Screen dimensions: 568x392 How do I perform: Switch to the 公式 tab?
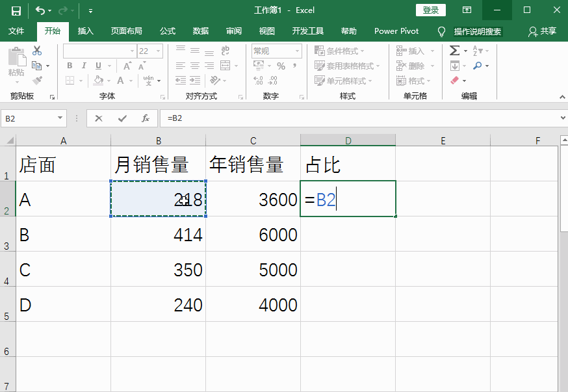168,31
